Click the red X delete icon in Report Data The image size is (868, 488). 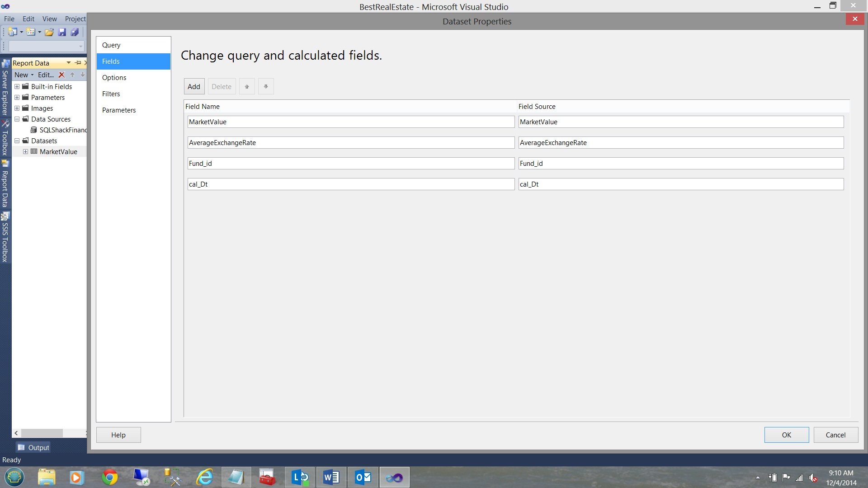point(62,75)
